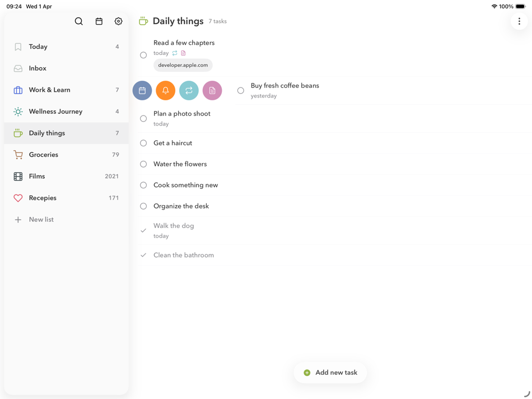532x399 pixels.
Task: Click the 79 count beside Groceries
Action: (x=115, y=155)
